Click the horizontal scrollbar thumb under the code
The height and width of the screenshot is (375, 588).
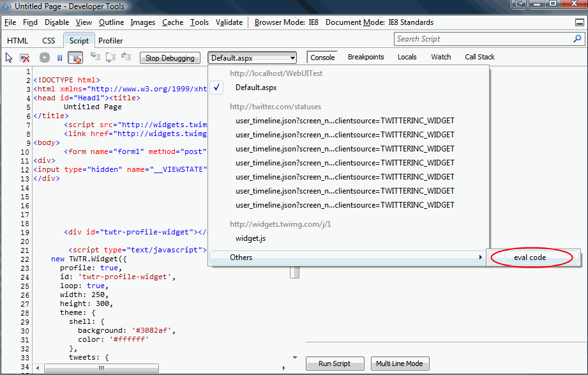102,368
